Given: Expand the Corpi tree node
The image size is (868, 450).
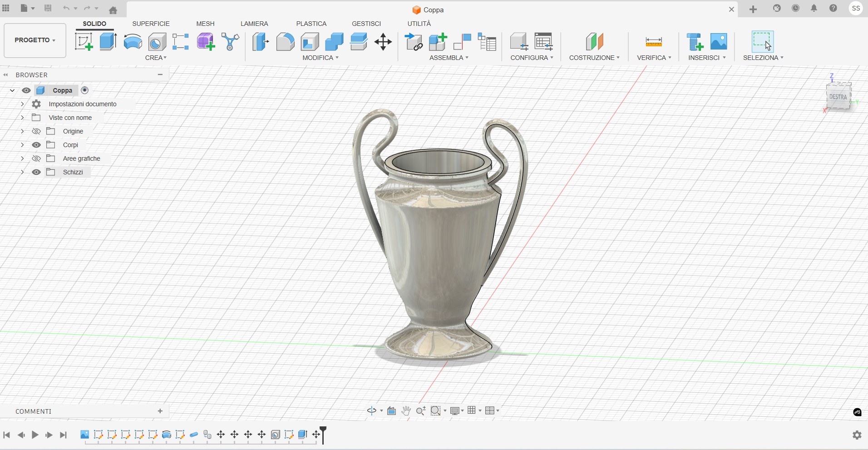Looking at the screenshot, I should [22, 145].
